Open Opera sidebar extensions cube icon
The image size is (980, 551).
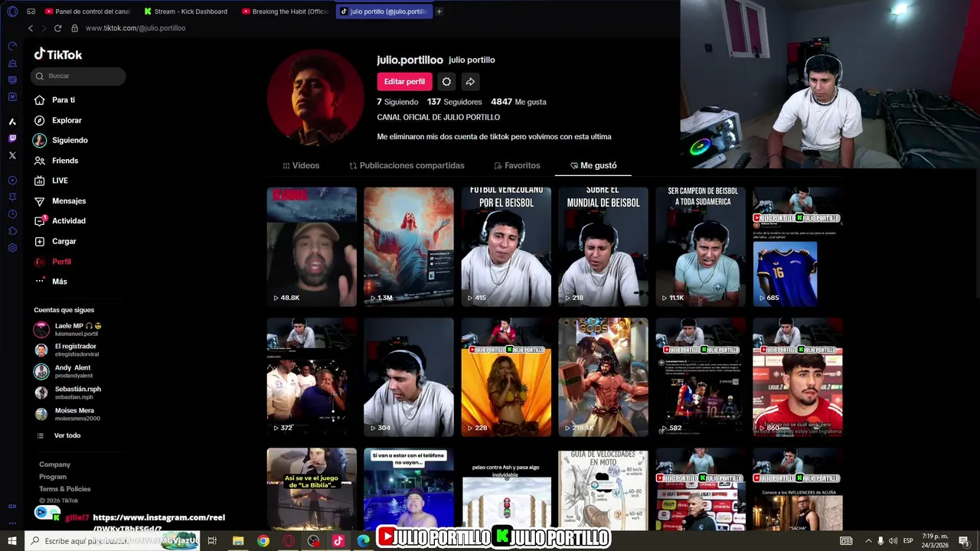click(12, 231)
